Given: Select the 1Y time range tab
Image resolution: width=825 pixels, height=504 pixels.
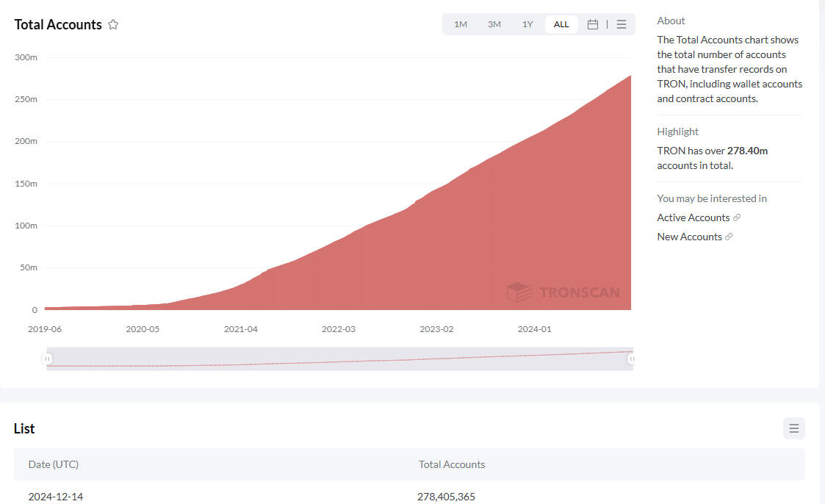Looking at the screenshot, I should pyautogui.click(x=527, y=24).
